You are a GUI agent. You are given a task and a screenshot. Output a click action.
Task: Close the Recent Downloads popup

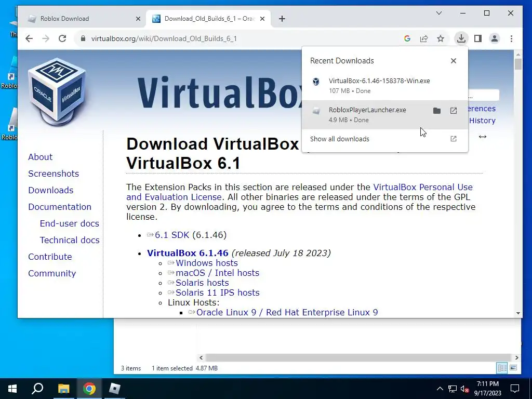click(453, 61)
